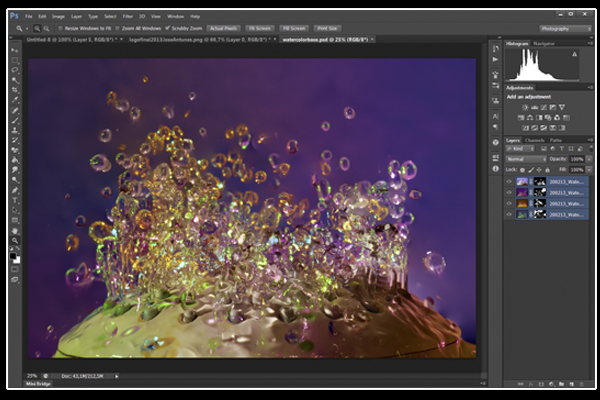Select the Move tool

click(x=15, y=50)
